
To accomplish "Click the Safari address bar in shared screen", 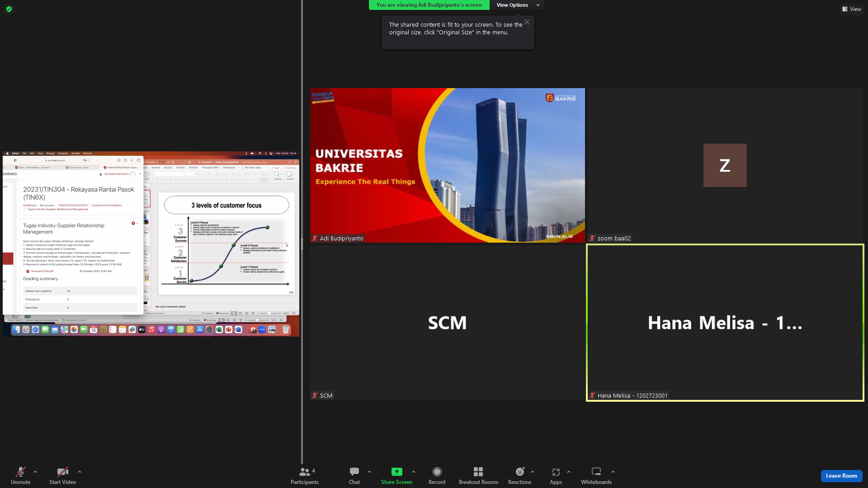I will click(55, 160).
